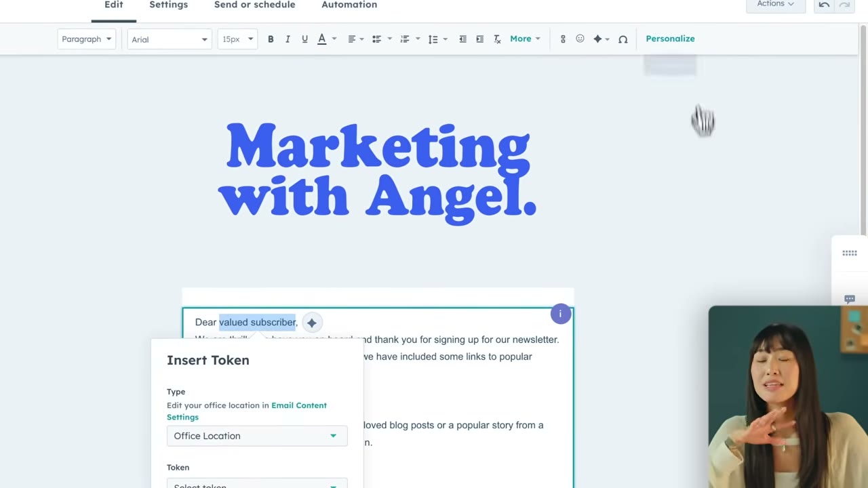Toggle italic formatting
Screen dimensions: 868x488
click(288, 39)
